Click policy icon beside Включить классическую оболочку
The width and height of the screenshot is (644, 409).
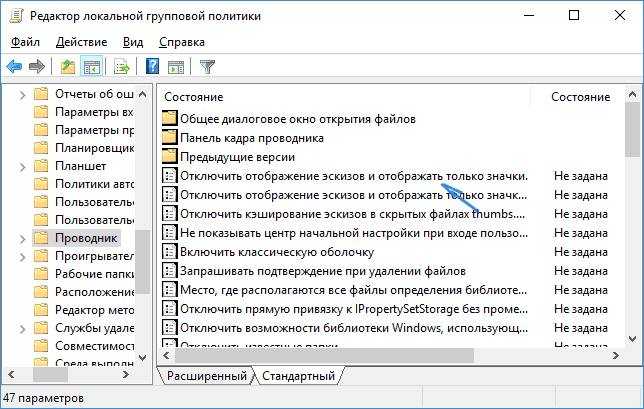point(169,252)
